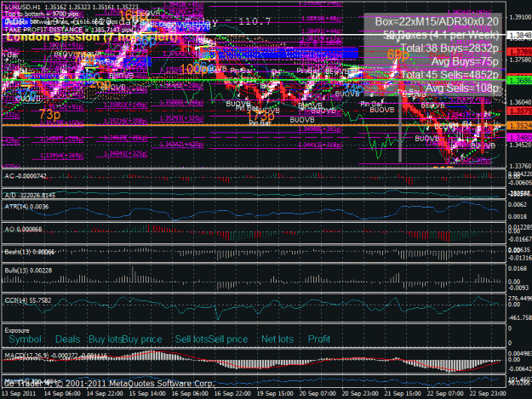Click the 1.33760 price scale value

pos(520,166)
